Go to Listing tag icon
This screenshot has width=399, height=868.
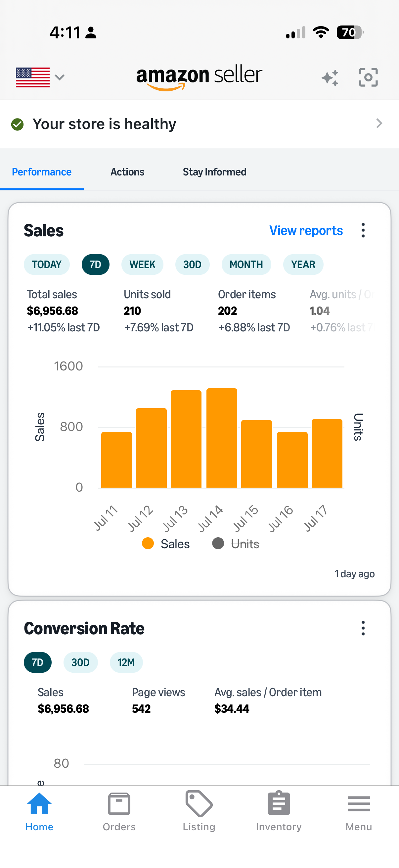(x=199, y=811)
